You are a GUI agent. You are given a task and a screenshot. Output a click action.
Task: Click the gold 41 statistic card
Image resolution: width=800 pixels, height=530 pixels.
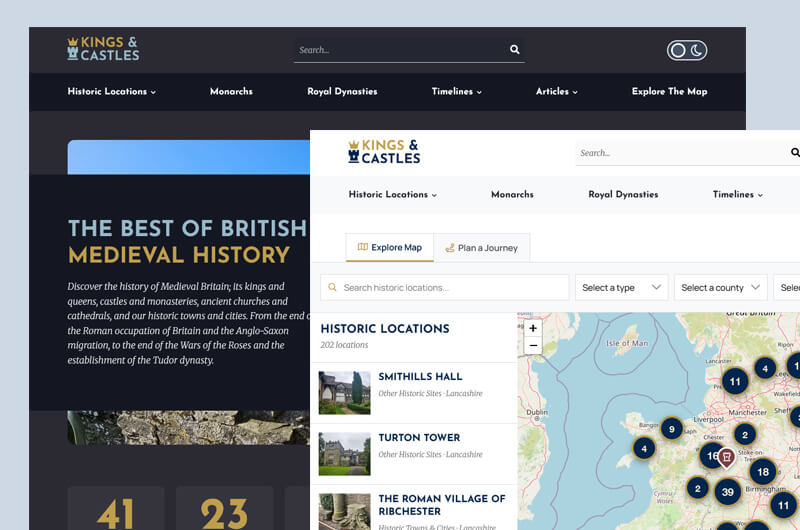click(116, 508)
